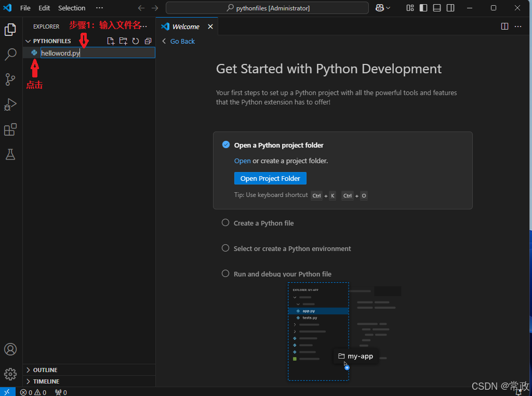Click the pythonfiles command center search box
Screen dimensions: 532x396
click(267, 8)
